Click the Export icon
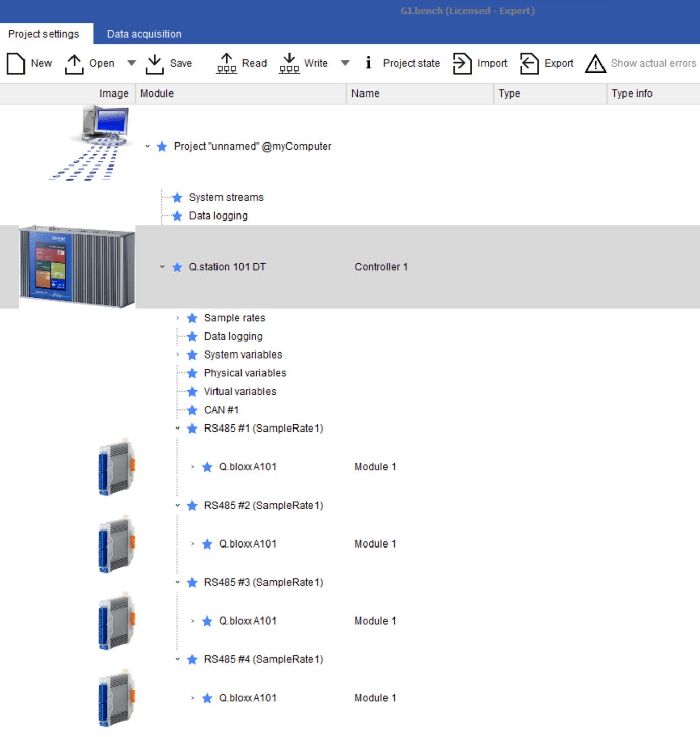 (x=529, y=63)
